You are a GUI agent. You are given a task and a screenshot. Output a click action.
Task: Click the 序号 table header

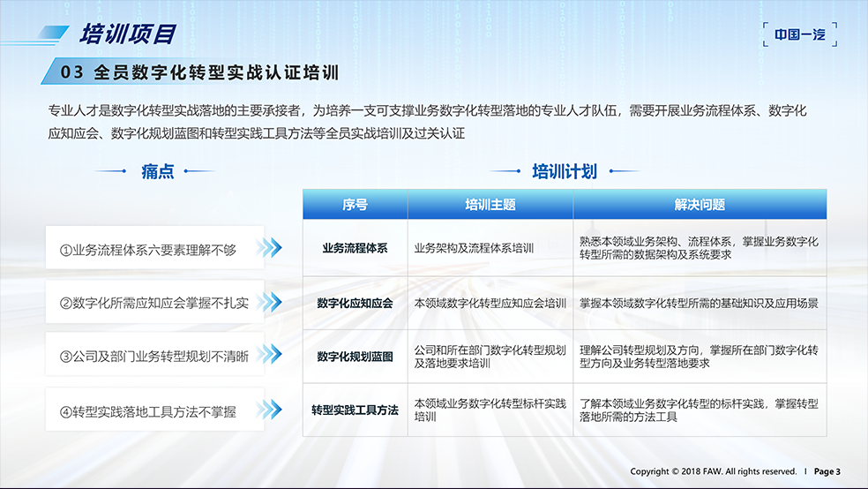[355, 205]
